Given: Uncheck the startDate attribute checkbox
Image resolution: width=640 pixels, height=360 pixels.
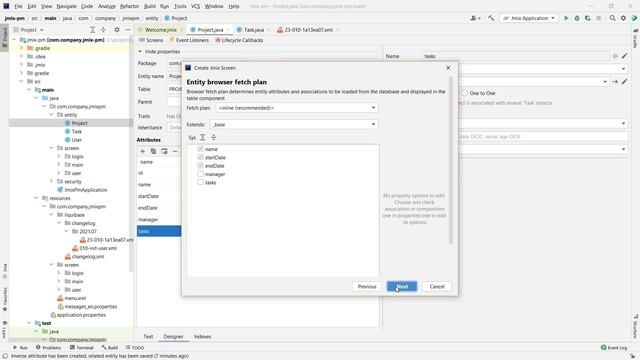Looking at the screenshot, I should click(200, 157).
